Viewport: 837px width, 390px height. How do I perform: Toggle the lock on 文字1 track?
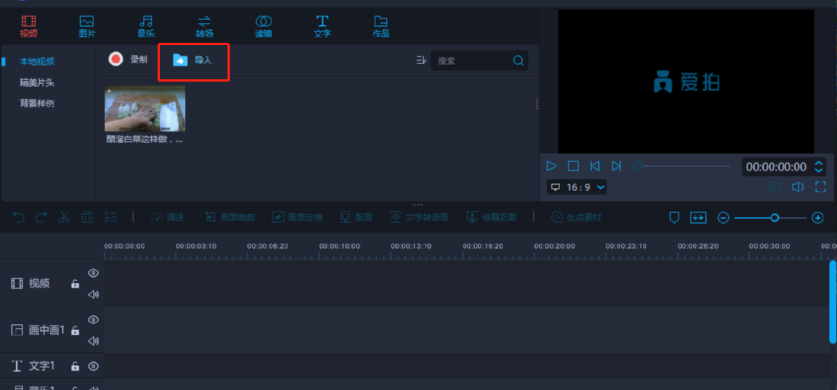coord(75,367)
